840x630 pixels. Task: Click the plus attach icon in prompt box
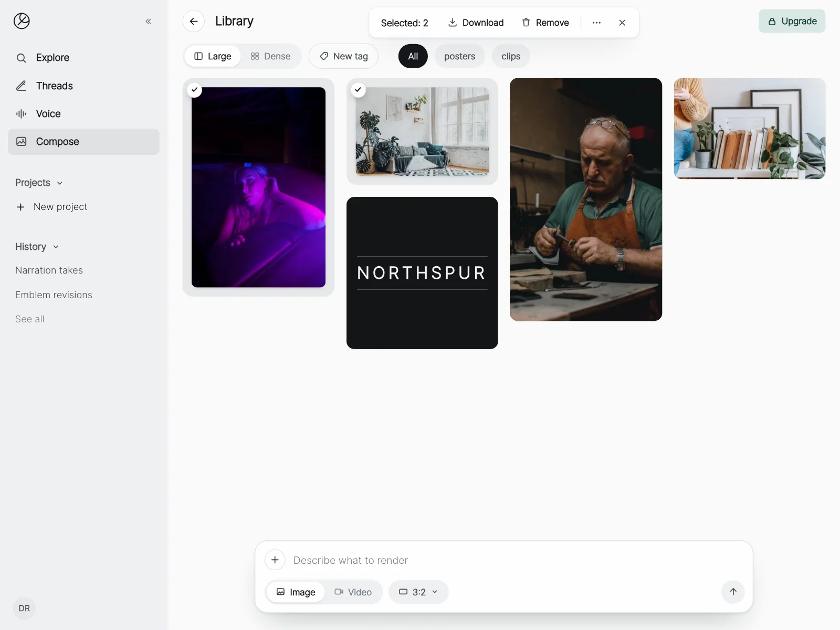click(275, 560)
